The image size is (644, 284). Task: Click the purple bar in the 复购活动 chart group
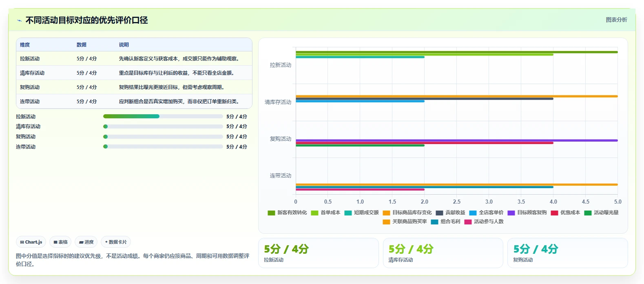[457, 140]
